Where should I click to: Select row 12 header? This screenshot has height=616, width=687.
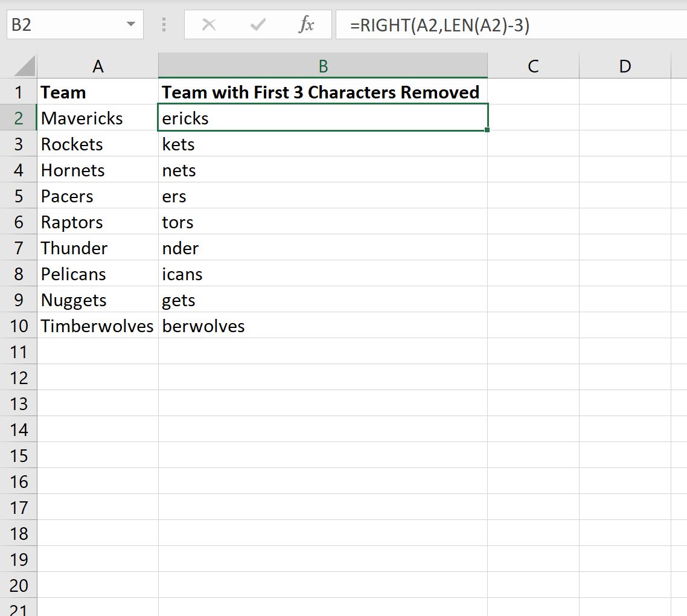(x=18, y=377)
